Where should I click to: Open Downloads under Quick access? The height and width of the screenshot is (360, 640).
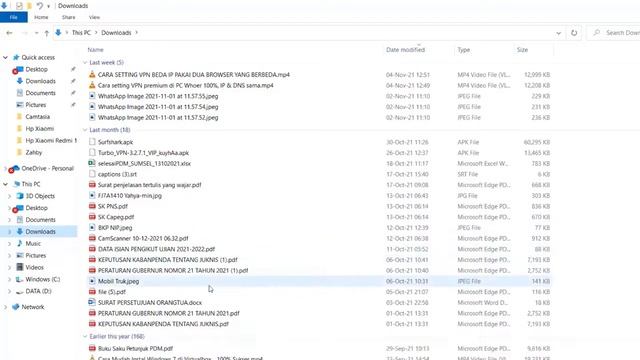pyautogui.click(x=40, y=81)
